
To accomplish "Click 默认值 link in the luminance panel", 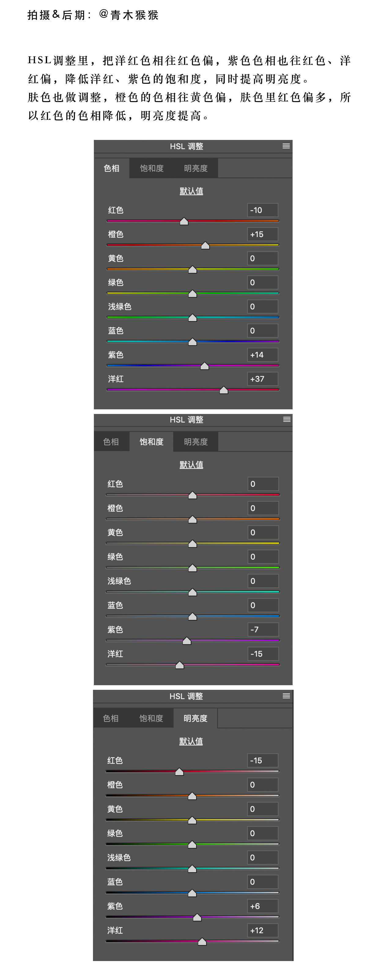I will click(191, 741).
